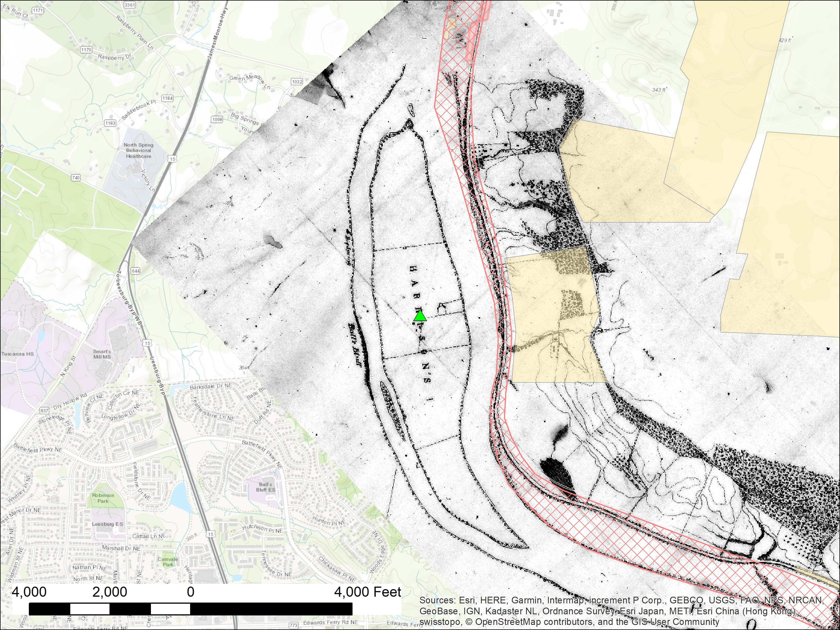Screen dimensions: 840x630
Task: Click the route 15 shield beside Victory Ln
Action: point(173,159)
